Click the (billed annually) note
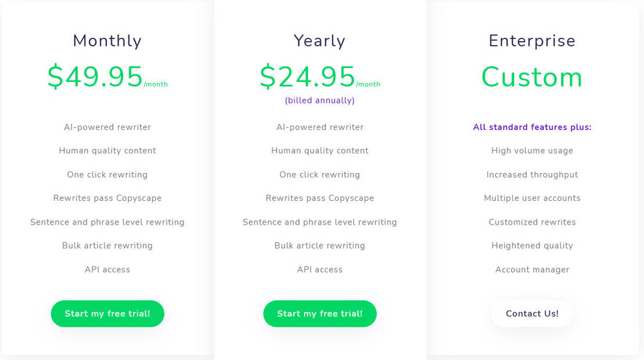 [x=320, y=100]
